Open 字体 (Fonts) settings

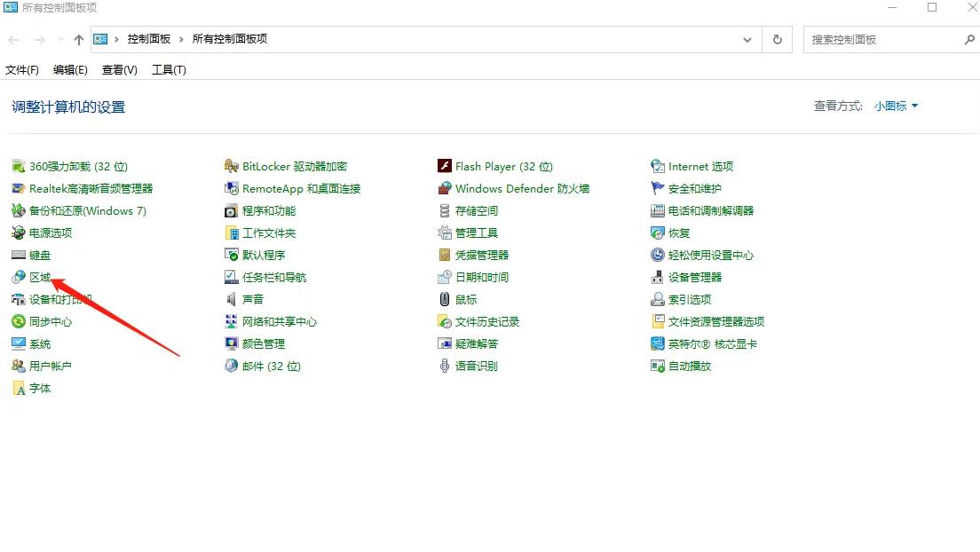click(40, 388)
